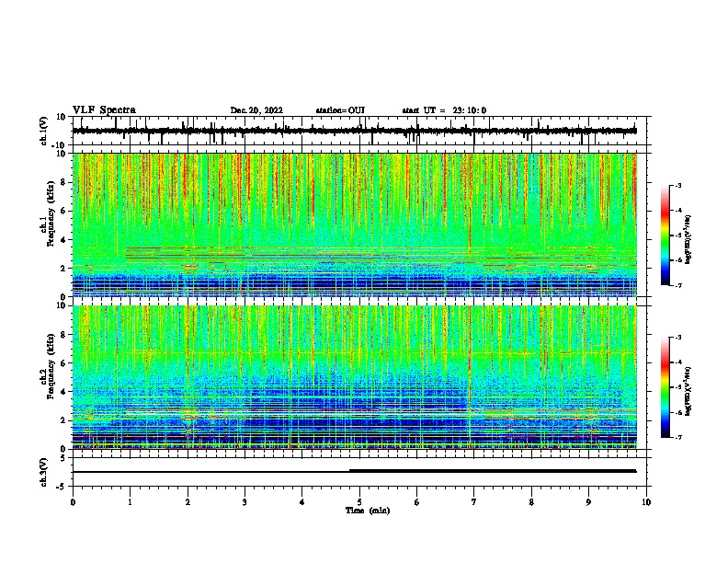This screenshot has height=563, width=728.
Task: Click the ch.1 colorbar log(PSD) unit label
Action: tap(688, 240)
